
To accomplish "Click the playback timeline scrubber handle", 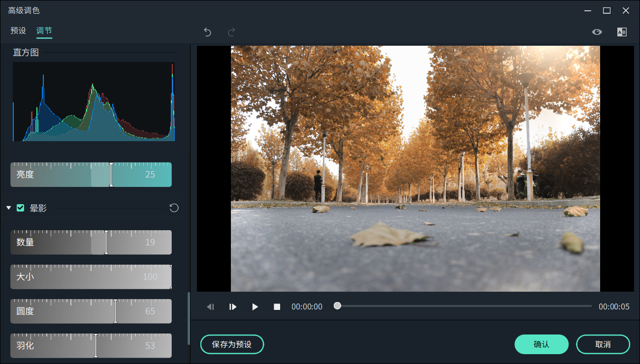I will coord(337,306).
